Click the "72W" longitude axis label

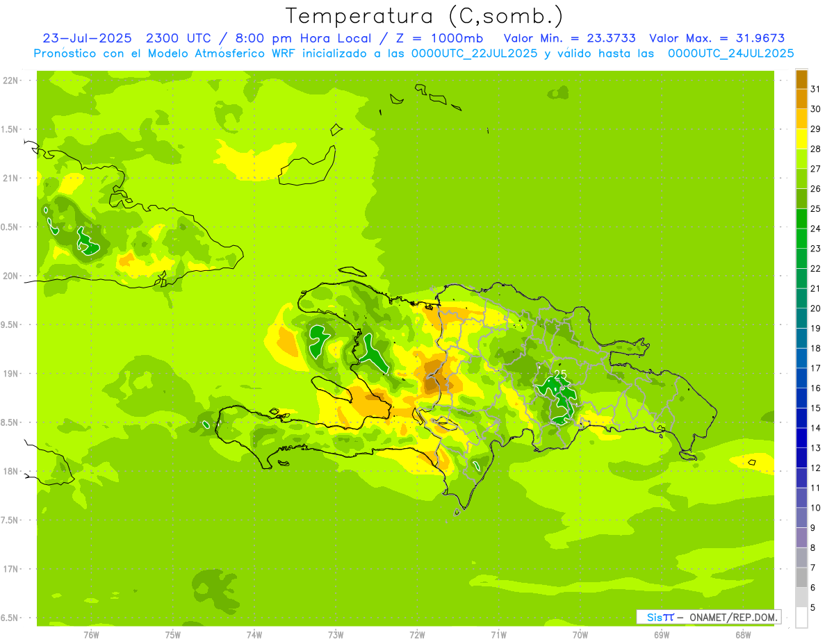417,634
